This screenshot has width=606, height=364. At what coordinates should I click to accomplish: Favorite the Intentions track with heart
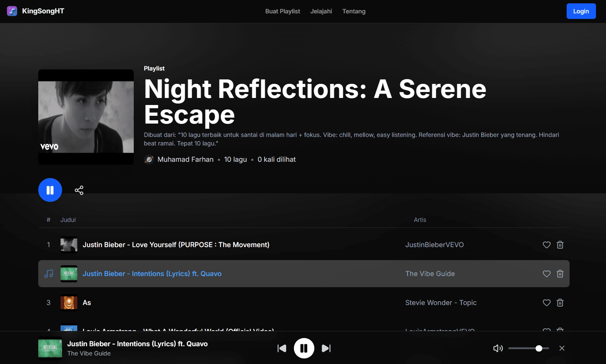coord(546,274)
